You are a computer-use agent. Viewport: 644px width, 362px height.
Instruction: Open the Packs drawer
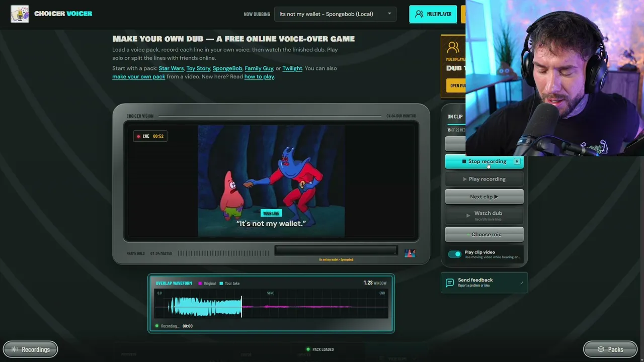(610, 349)
